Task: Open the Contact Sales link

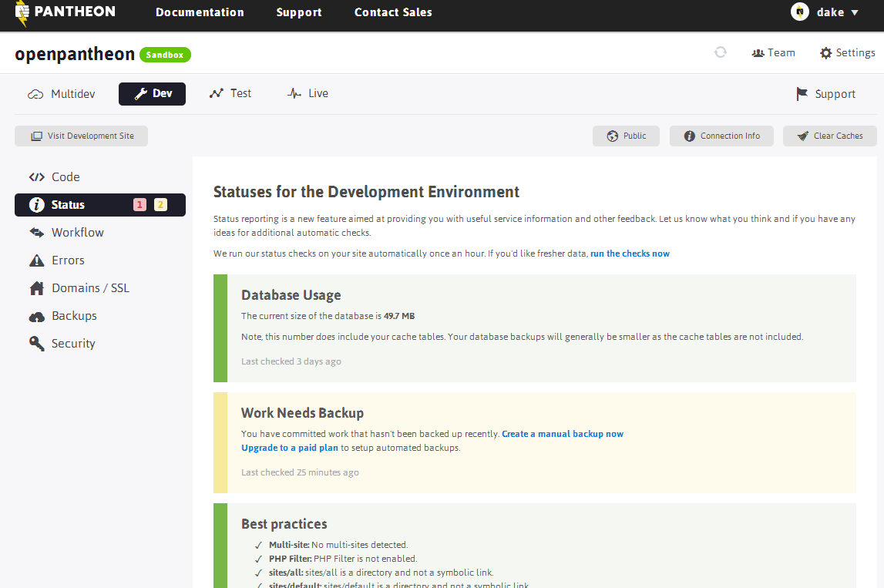Action: point(393,12)
